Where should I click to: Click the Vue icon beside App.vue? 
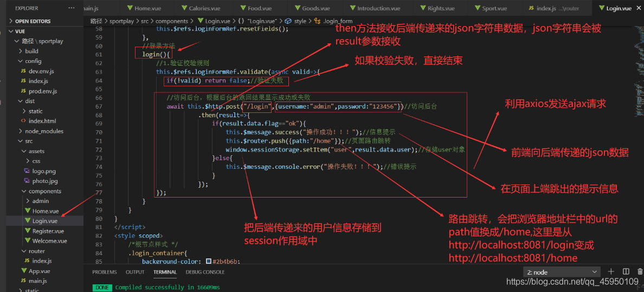tap(23, 271)
